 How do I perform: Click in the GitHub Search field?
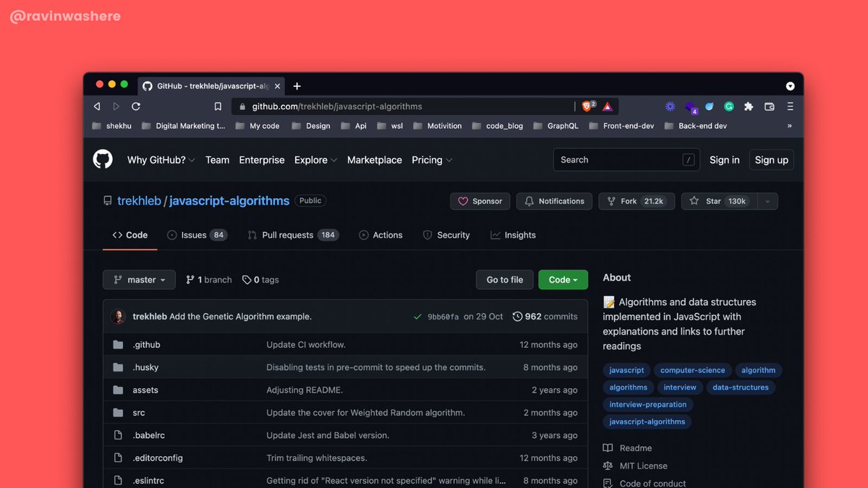point(626,160)
